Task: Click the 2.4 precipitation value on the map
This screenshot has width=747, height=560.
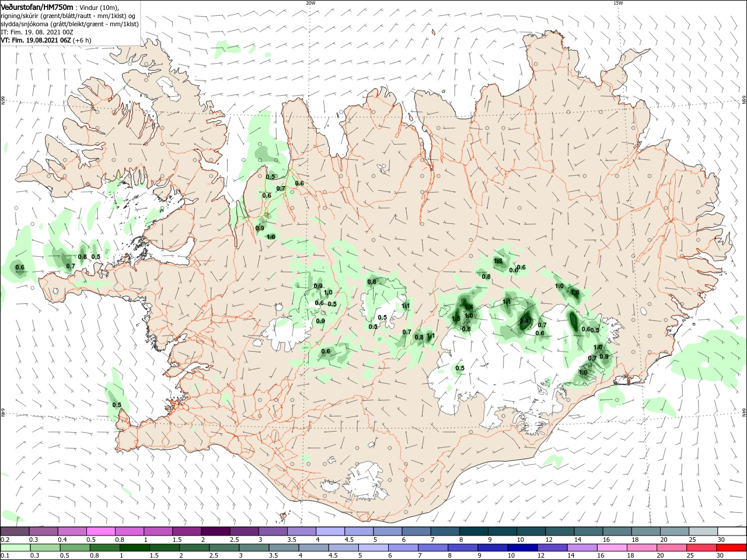Action: coord(524,321)
